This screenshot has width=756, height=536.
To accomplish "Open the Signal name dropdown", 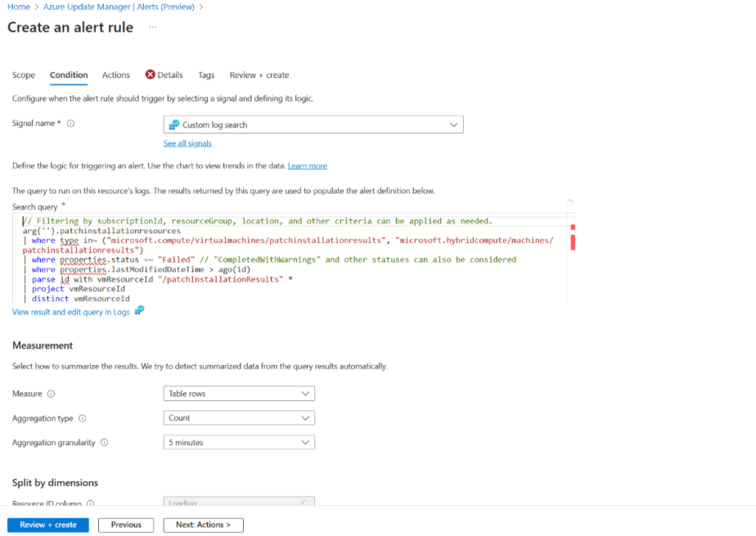I will [313, 124].
